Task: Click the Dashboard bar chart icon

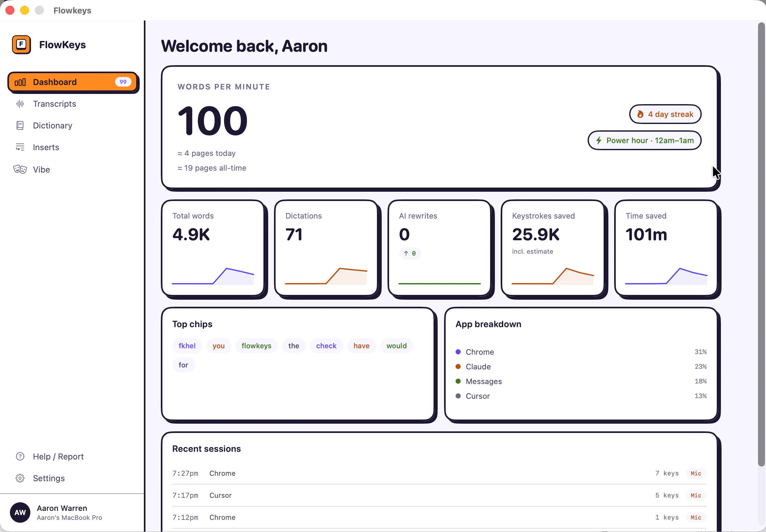Action: point(20,82)
